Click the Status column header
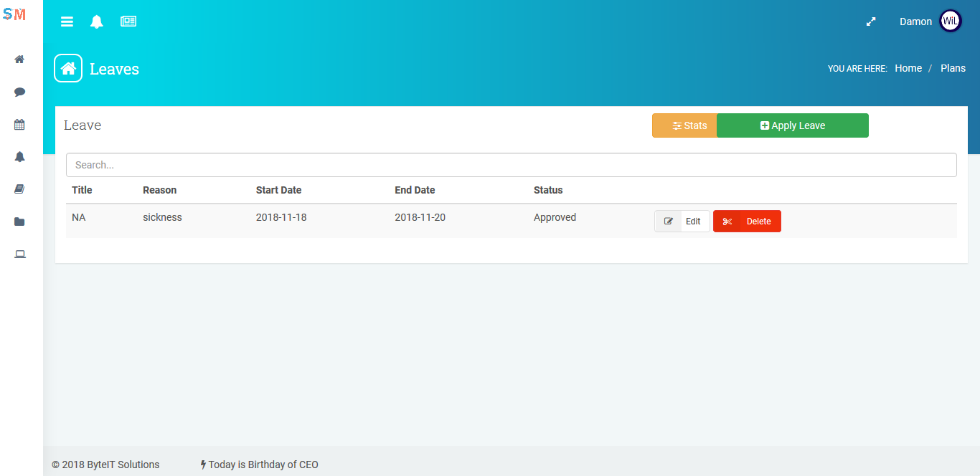 [x=548, y=190]
